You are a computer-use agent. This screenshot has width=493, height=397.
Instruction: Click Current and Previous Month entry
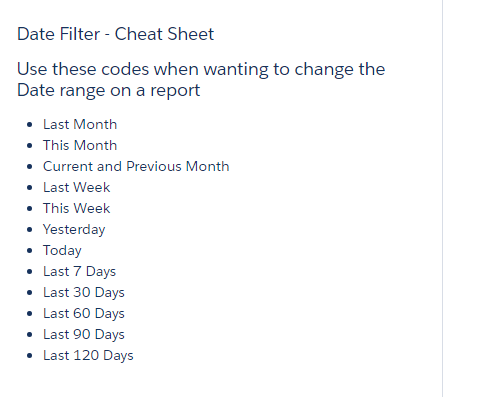tap(136, 166)
